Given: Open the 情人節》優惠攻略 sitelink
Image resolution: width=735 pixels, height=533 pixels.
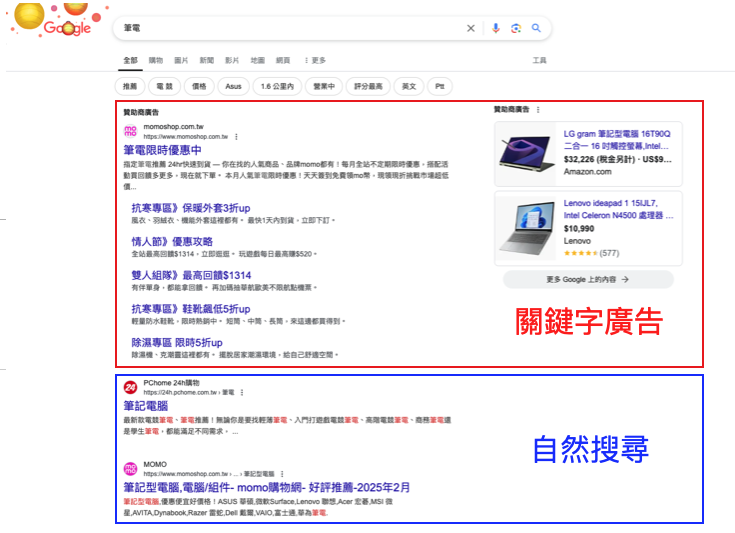Looking at the screenshot, I should coord(172,242).
